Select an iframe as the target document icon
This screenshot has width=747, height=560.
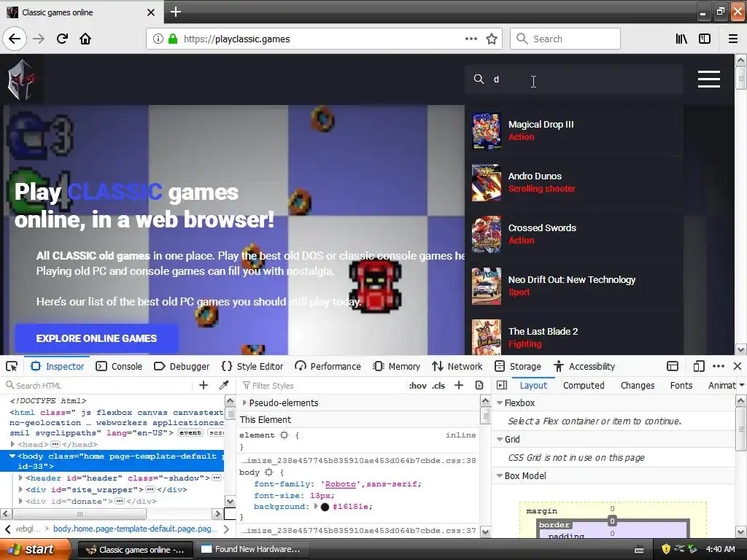click(x=672, y=366)
